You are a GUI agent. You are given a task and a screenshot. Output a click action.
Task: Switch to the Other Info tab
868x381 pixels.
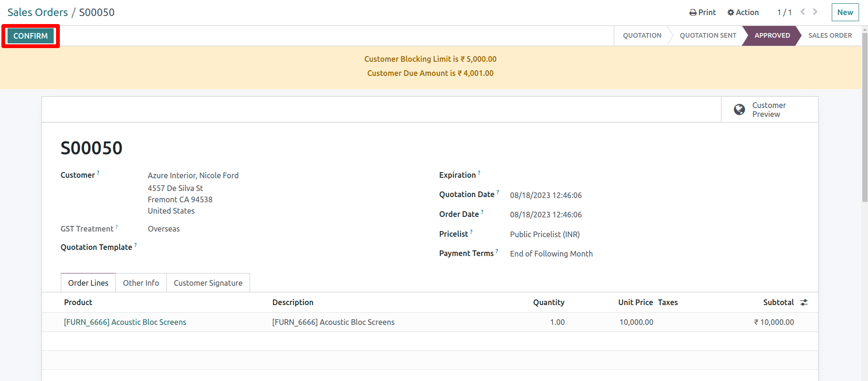point(141,283)
